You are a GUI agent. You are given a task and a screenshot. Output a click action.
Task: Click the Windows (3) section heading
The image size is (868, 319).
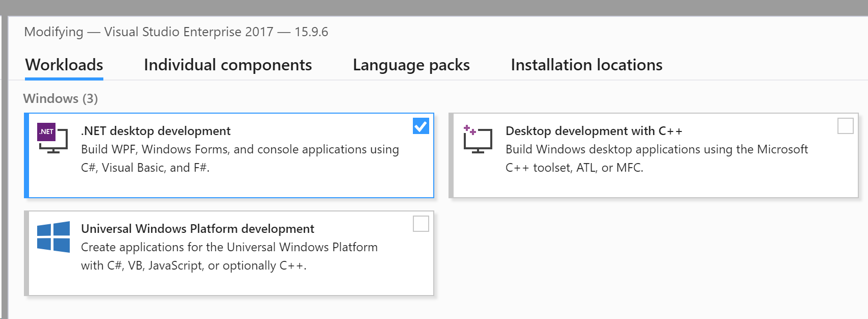[61, 98]
